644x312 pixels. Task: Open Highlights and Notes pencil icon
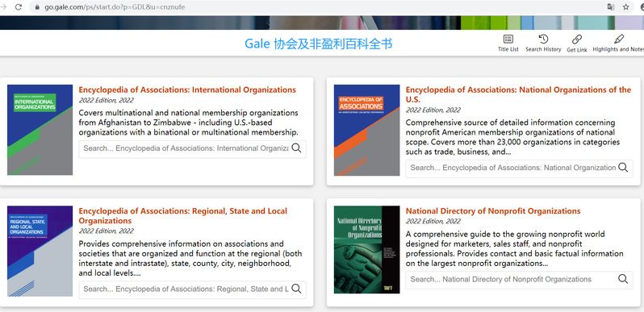click(618, 39)
